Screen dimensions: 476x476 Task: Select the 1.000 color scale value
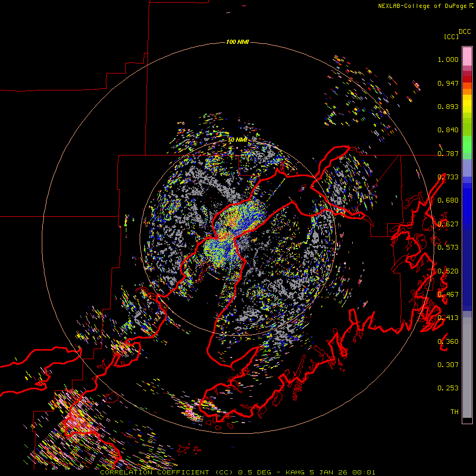448,59
